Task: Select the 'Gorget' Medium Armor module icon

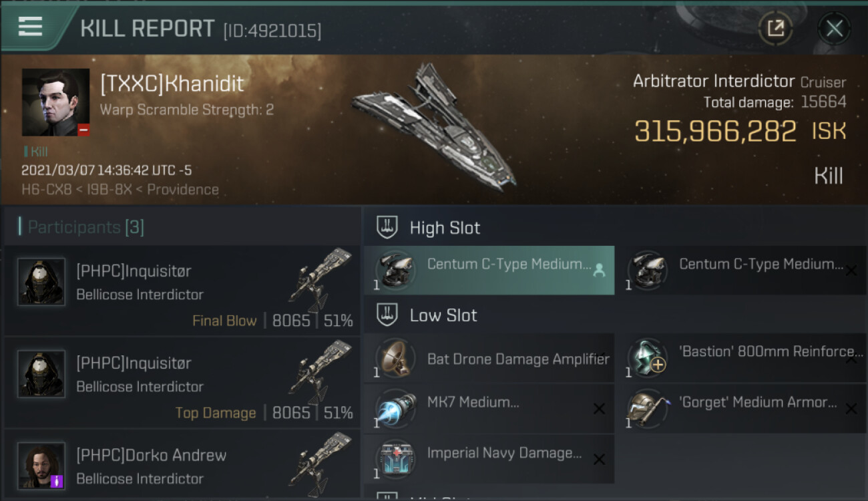Action: 647,409
